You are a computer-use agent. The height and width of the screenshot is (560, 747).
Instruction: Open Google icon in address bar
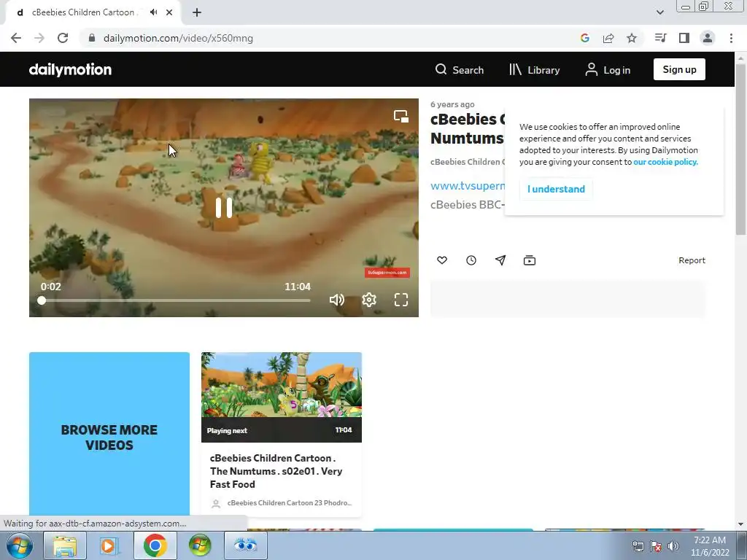pos(584,38)
